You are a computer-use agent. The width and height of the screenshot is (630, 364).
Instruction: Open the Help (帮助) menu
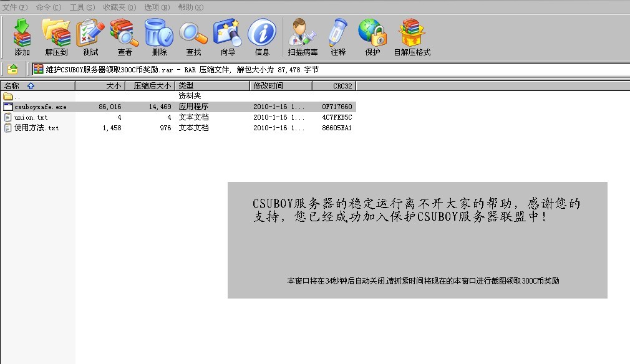191,7
